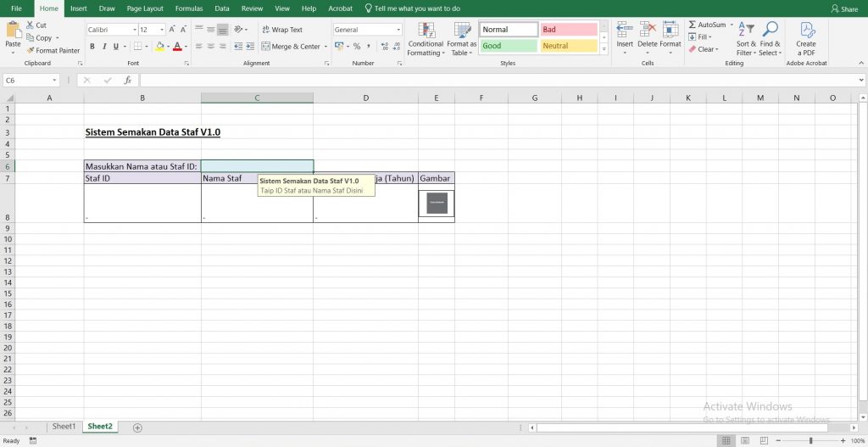Open the Borders dropdown
This screenshot has height=447, width=868.
point(147,47)
